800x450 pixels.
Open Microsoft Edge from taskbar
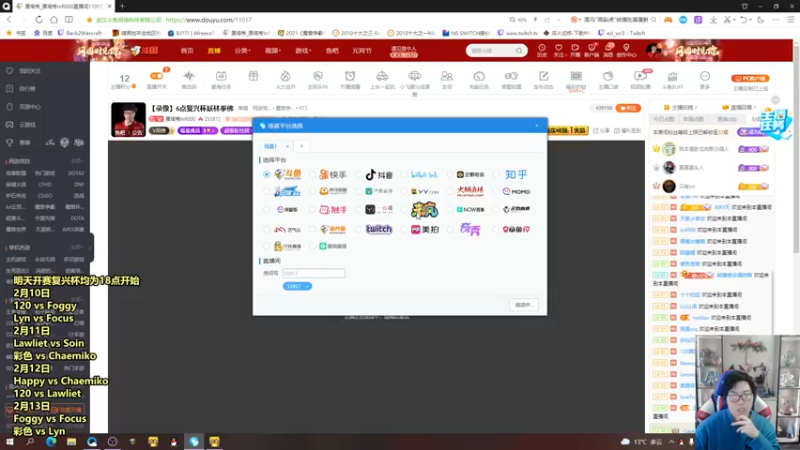(x=51, y=441)
